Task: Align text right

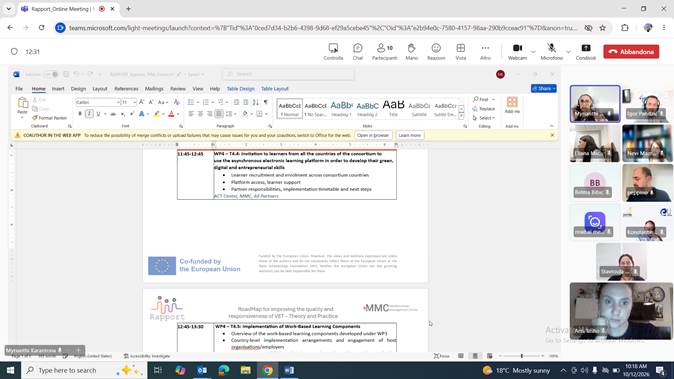Action: pos(209,114)
